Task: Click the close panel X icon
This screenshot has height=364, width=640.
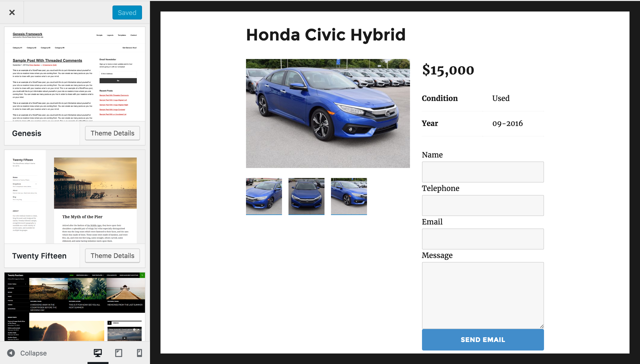Action: 12,12
